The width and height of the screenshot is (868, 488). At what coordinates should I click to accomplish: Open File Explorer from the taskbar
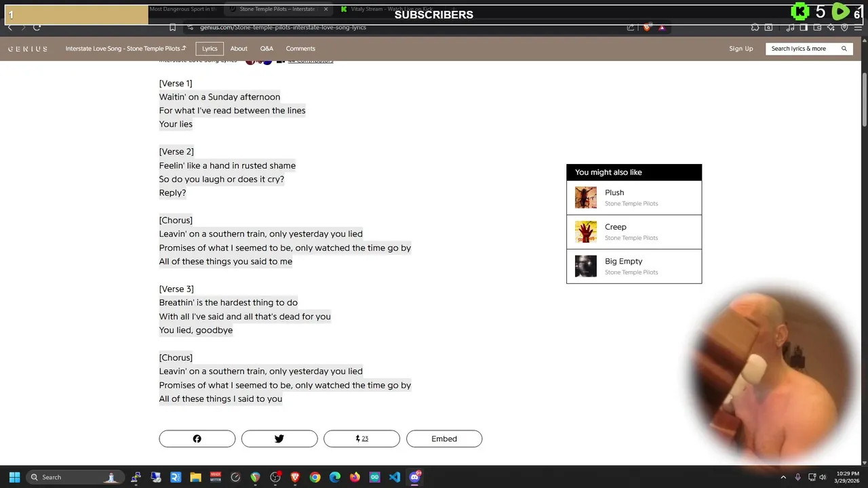coord(195,477)
